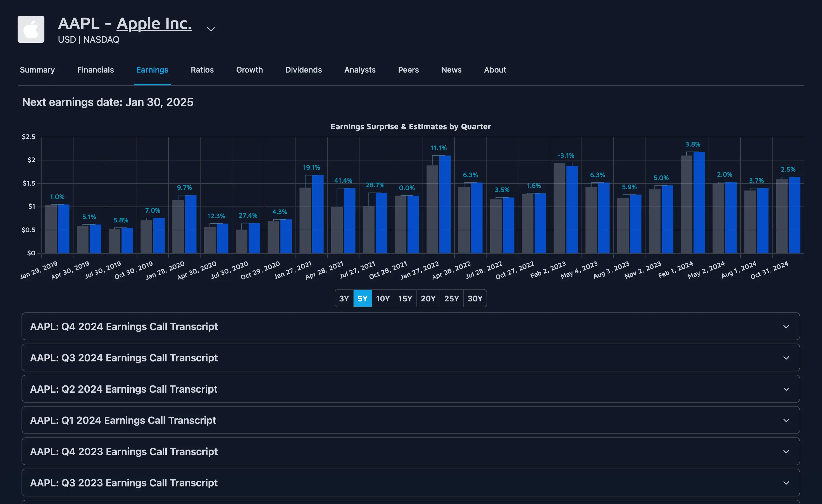Click the chart title Earnings Surprise & Estimates
The height and width of the screenshot is (504, 822).
click(411, 127)
